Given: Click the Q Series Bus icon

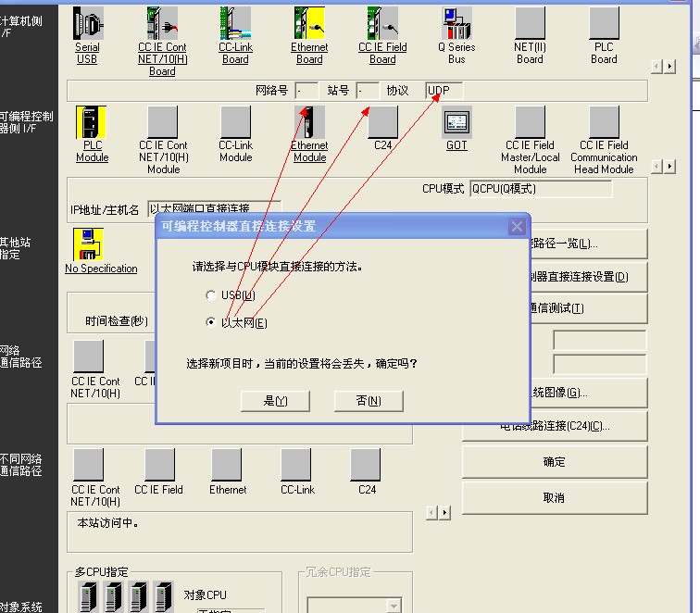Looking at the screenshot, I should point(456,24).
